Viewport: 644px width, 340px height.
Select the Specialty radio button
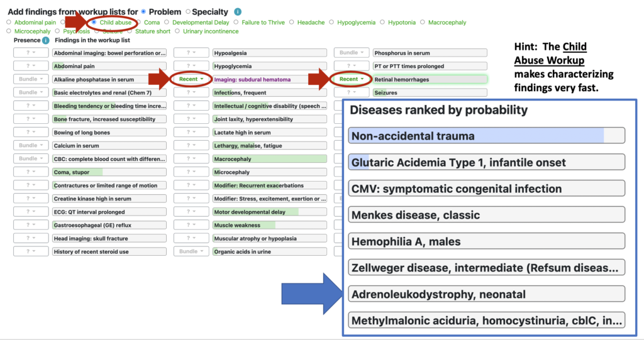(188, 11)
